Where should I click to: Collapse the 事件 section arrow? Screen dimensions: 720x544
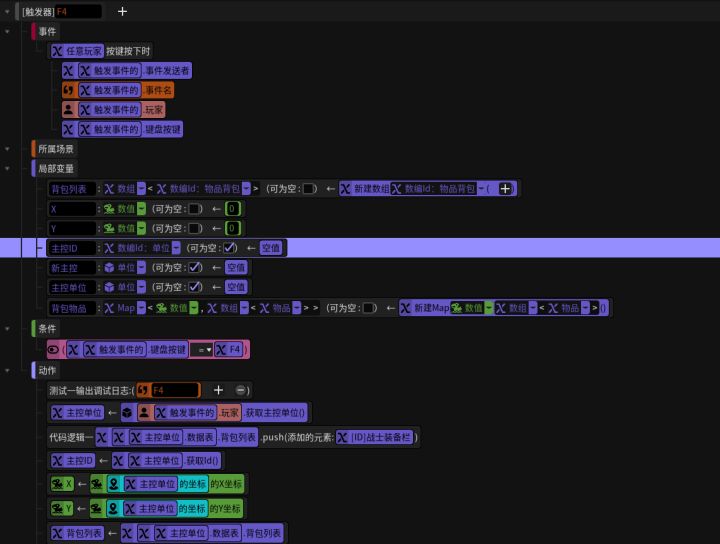(7, 32)
